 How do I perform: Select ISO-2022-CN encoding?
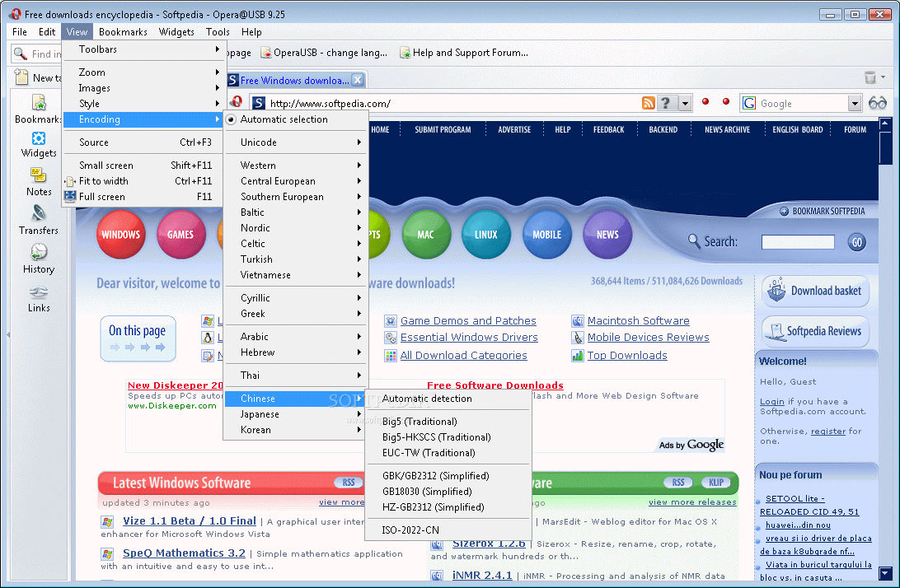coord(448,530)
